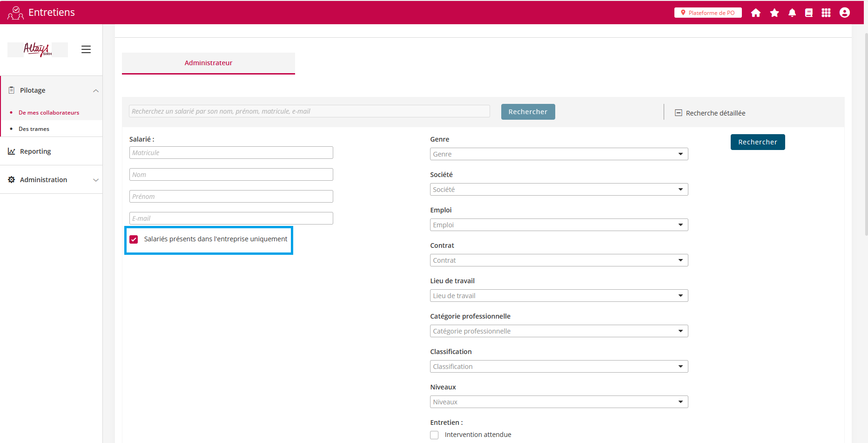This screenshot has width=868, height=443.
Task: Open the applications grid icon
Action: pyautogui.click(x=826, y=13)
